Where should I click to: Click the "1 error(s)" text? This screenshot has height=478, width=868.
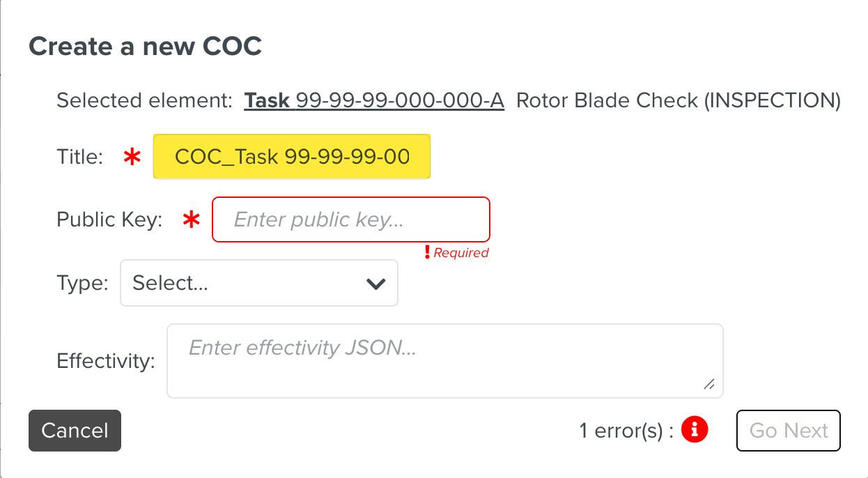626,431
